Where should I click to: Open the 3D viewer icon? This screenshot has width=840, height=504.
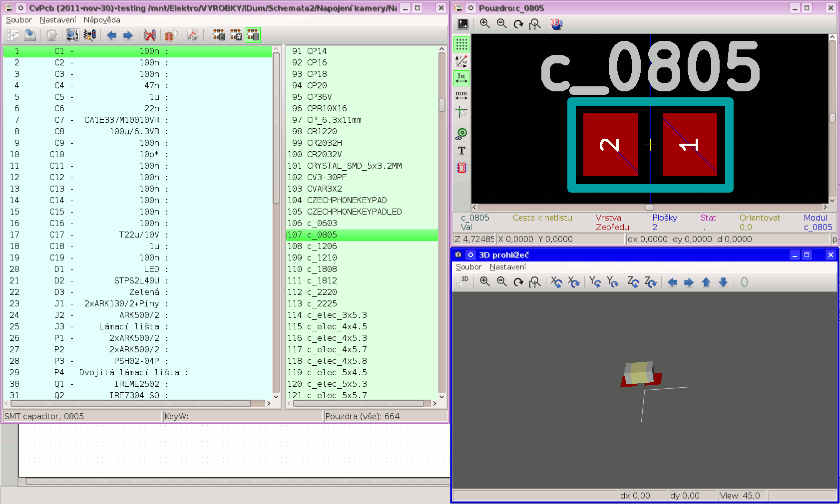[x=556, y=24]
